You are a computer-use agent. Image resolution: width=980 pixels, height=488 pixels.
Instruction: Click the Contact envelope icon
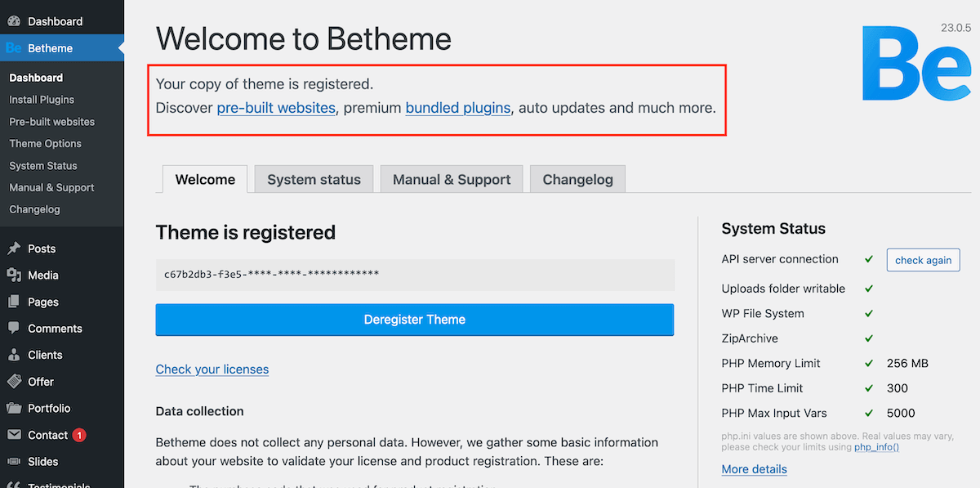14,435
